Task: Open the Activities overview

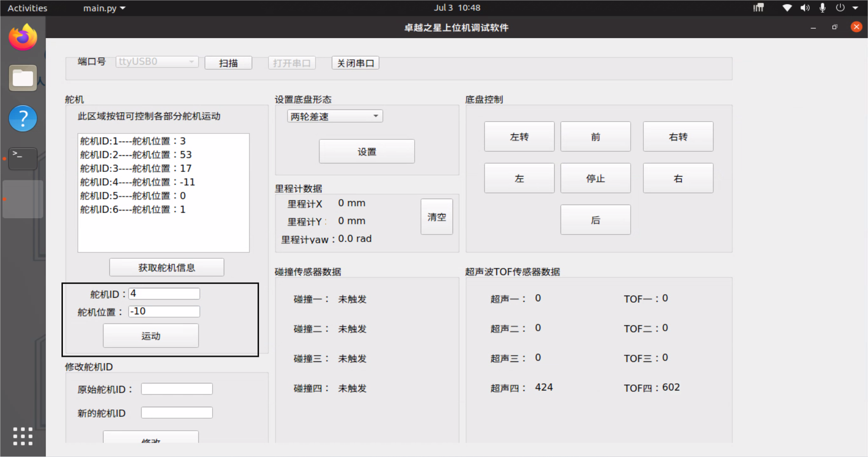Action: pos(27,8)
